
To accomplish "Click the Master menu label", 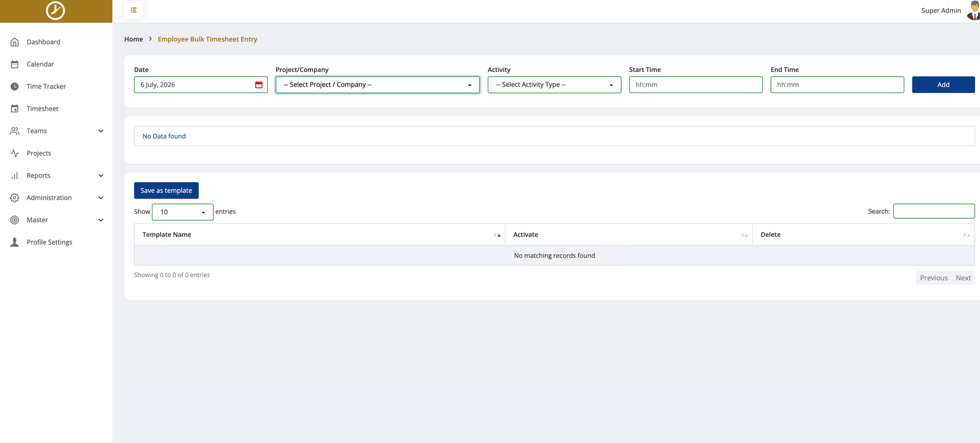I will (37, 220).
